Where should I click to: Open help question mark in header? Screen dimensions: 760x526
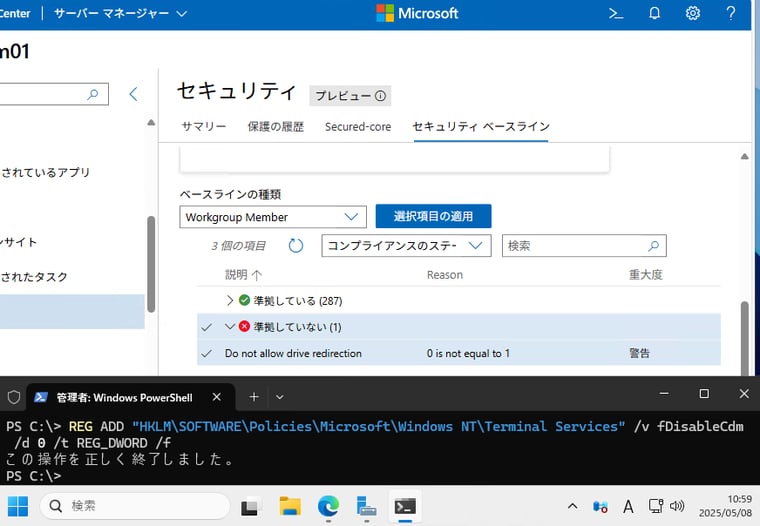(x=731, y=13)
